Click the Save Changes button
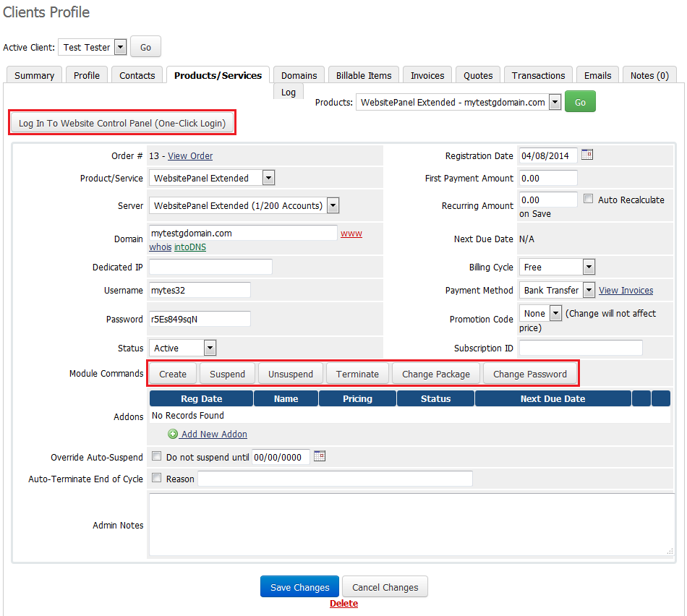Image resolution: width=687 pixels, height=616 pixels. click(x=299, y=586)
